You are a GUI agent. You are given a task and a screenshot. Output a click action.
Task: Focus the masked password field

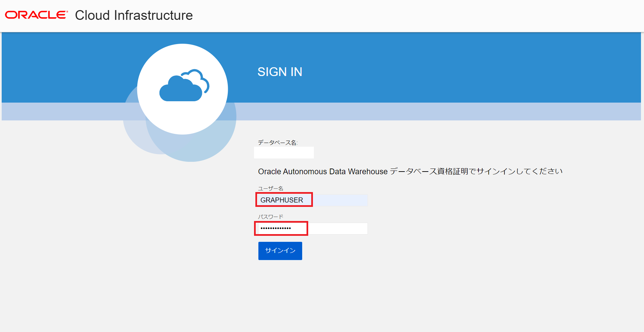pyautogui.click(x=311, y=228)
